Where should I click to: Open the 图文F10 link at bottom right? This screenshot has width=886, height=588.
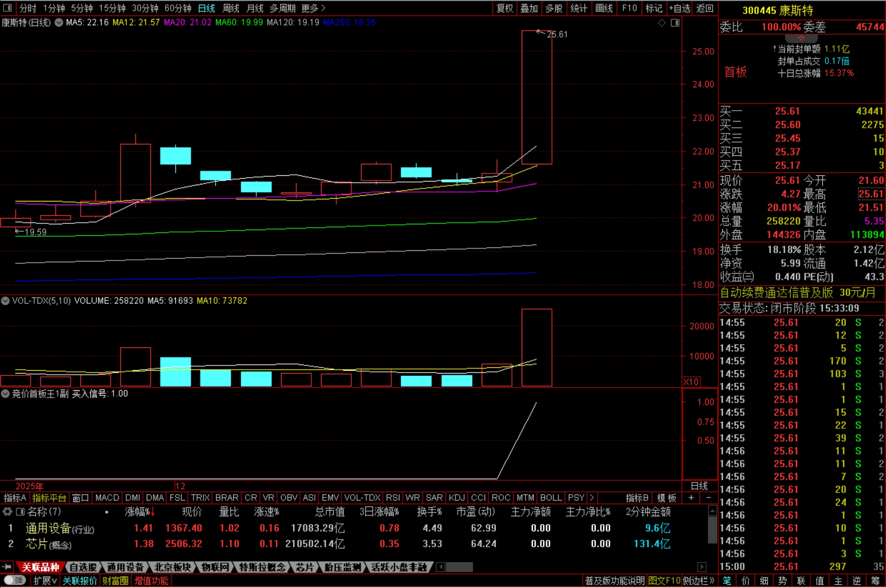(664, 581)
